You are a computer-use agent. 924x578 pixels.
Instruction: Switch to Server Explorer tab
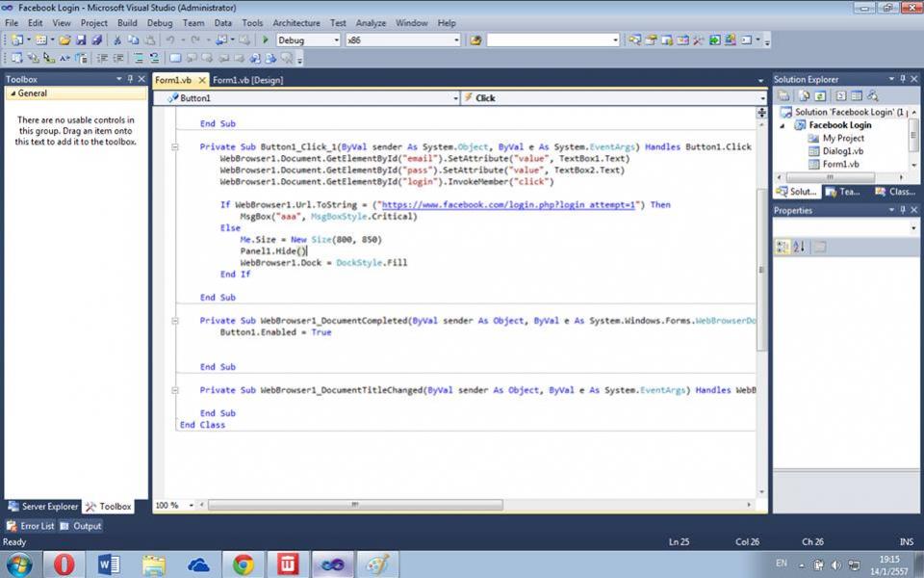coord(43,507)
